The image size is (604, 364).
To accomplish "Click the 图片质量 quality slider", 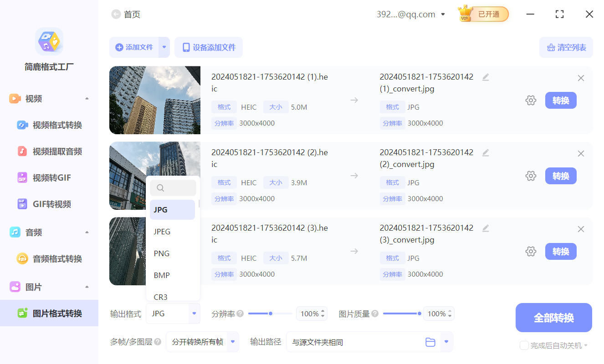I will (401, 313).
